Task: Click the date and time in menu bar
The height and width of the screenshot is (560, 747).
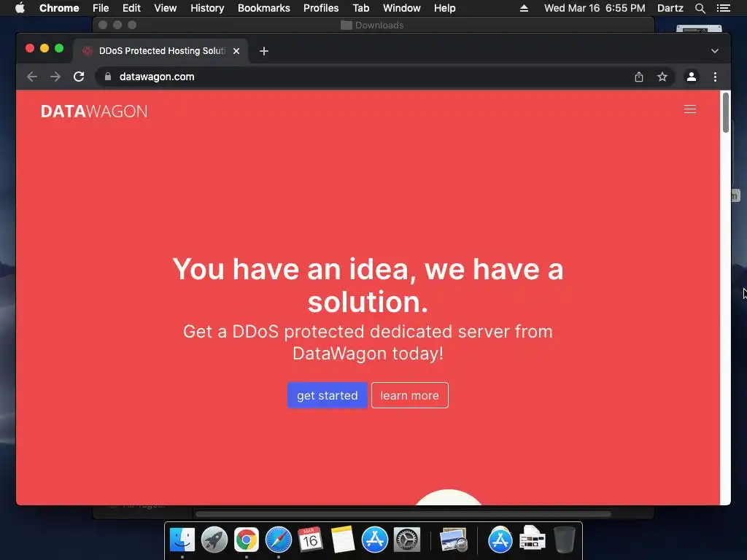Action: pyautogui.click(x=595, y=8)
